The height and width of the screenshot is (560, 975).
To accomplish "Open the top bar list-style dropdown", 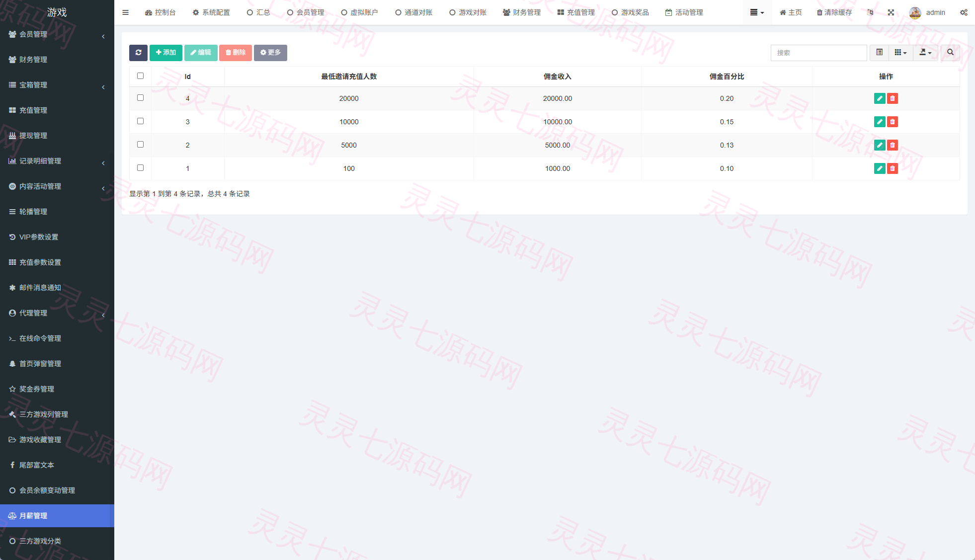I will 757,12.
